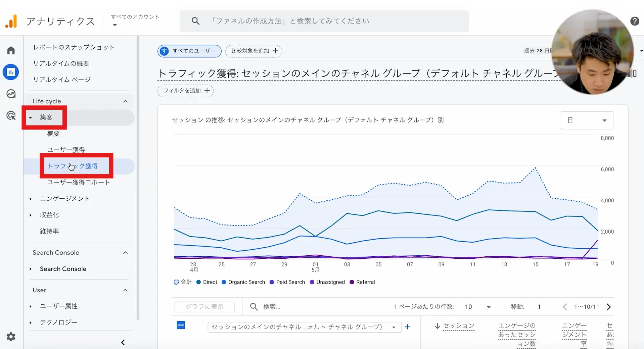Click the Analytics search field

pos(324,21)
